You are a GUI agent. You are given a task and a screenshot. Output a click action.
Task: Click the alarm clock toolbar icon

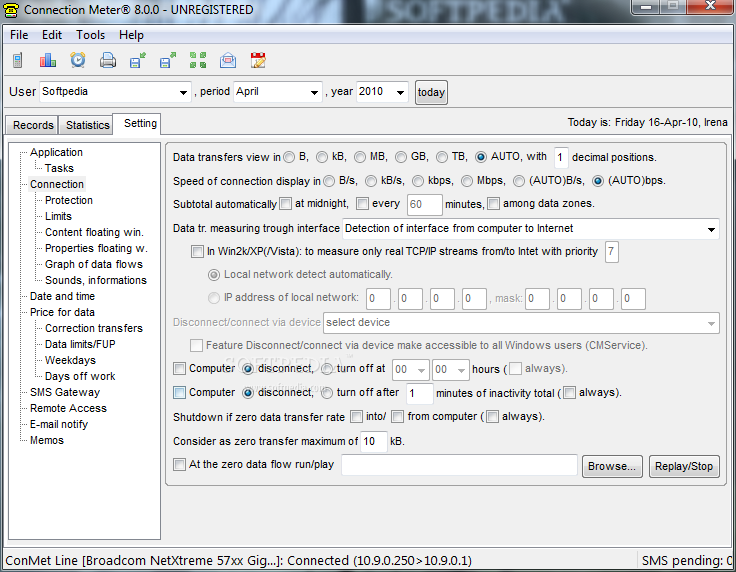(x=78, y=60)
